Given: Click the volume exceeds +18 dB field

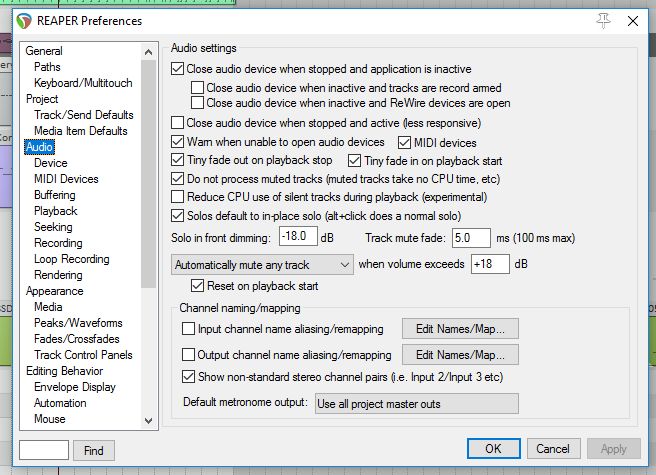Looking at the screenshot, I should 490,264.
